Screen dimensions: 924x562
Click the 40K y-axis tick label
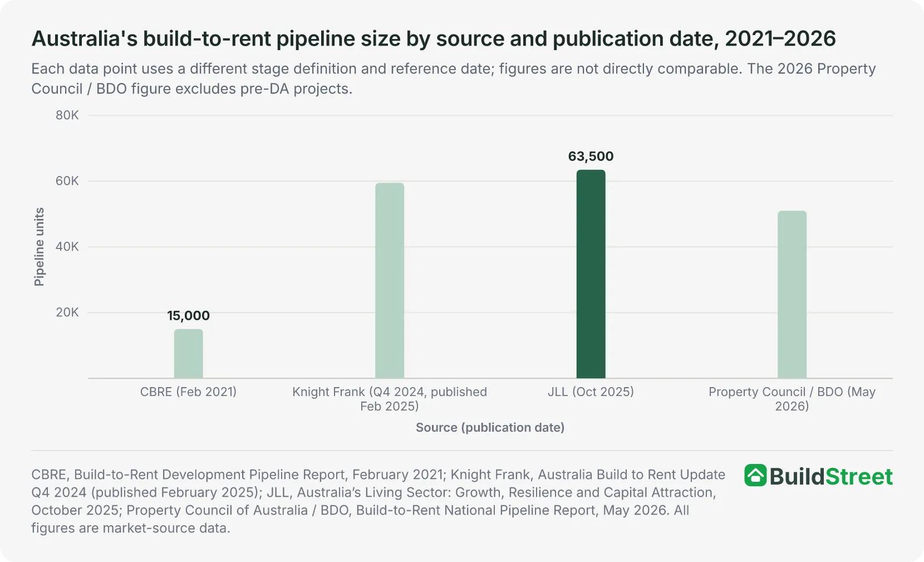click(67, 247)
